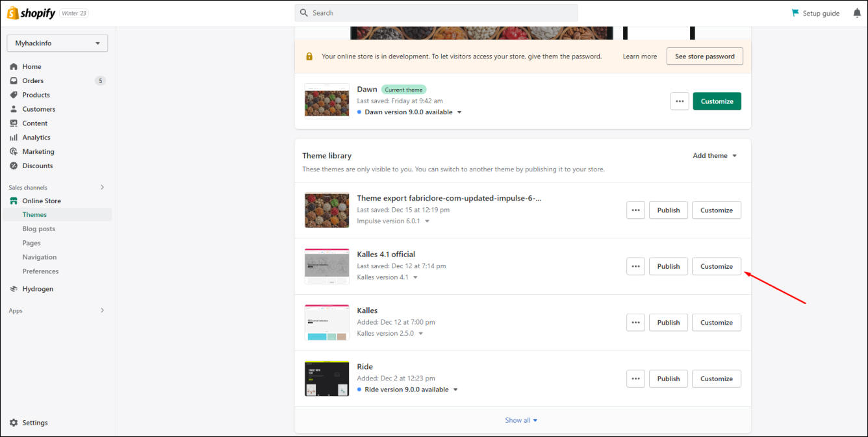The height and width of the screenshot is (437, 868).
Task: Click the Shopify logo
Action: 31,13
